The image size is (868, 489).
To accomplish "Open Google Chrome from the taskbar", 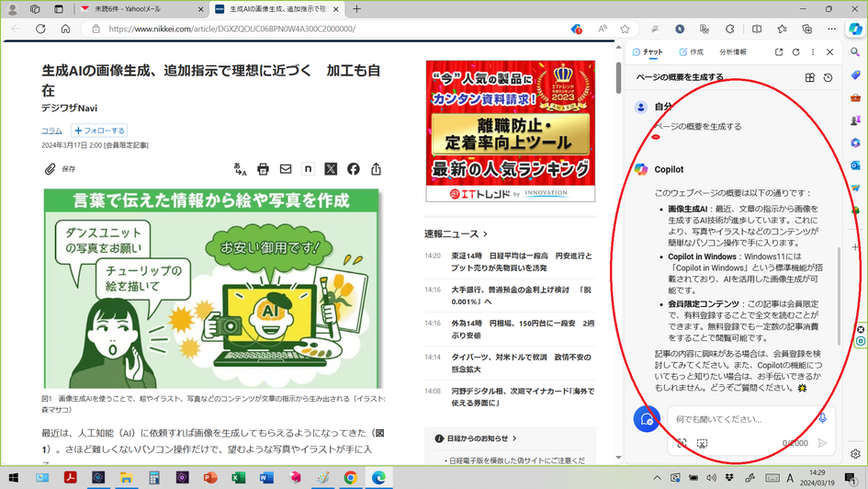I will tap(350, 477).
